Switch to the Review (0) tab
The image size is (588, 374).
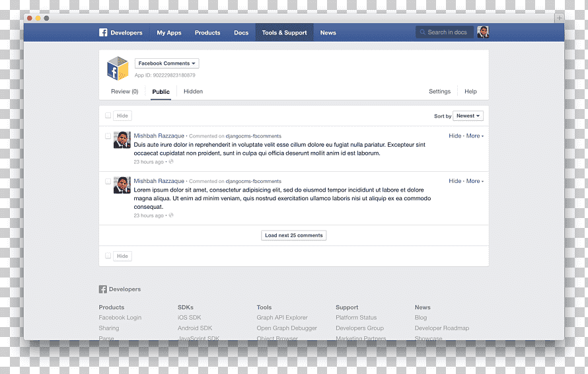click(124, 92)
